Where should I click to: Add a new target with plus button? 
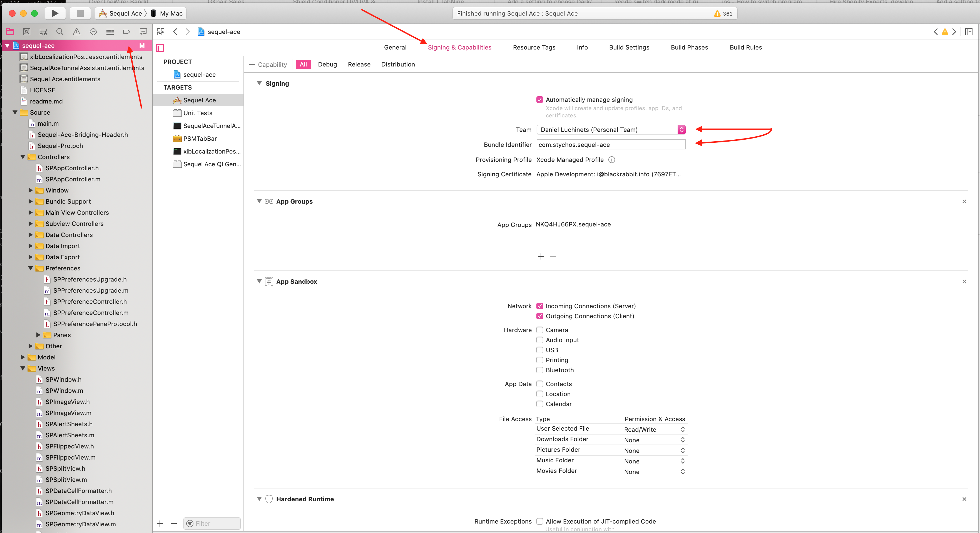click(x=160, y=524)
